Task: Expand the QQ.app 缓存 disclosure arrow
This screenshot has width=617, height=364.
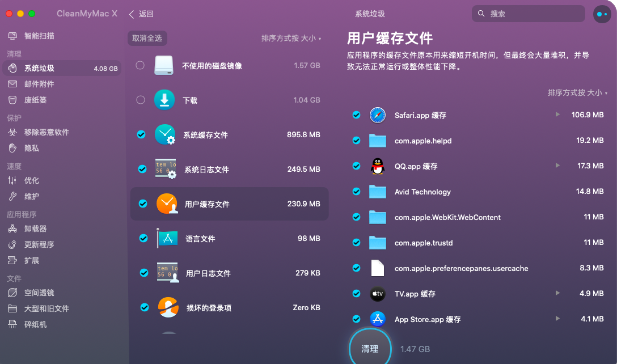Action: pos(557,166)
